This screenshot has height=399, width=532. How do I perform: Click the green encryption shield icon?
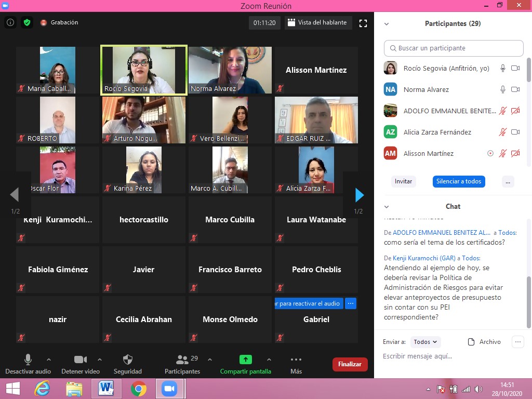click(27, 22)
